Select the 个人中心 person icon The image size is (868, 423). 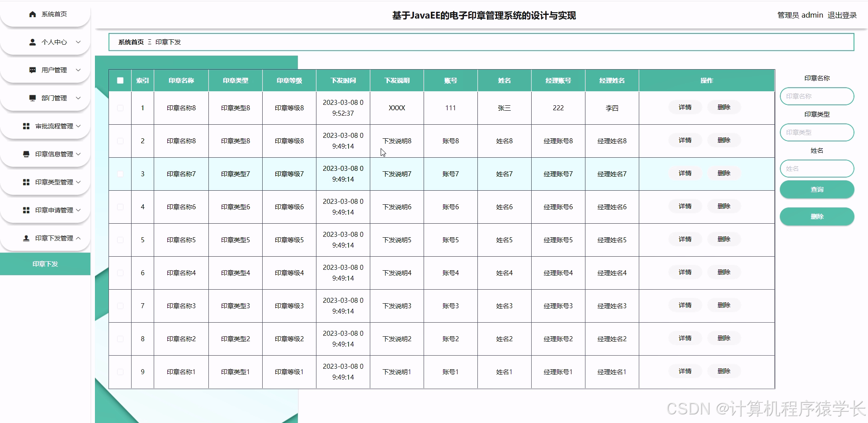[32, 42]
